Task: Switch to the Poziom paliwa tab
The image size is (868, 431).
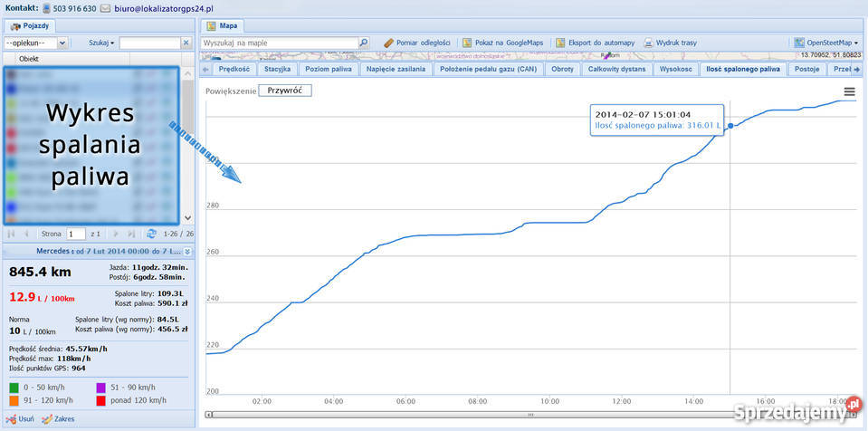Action: (x=330, y=69)
